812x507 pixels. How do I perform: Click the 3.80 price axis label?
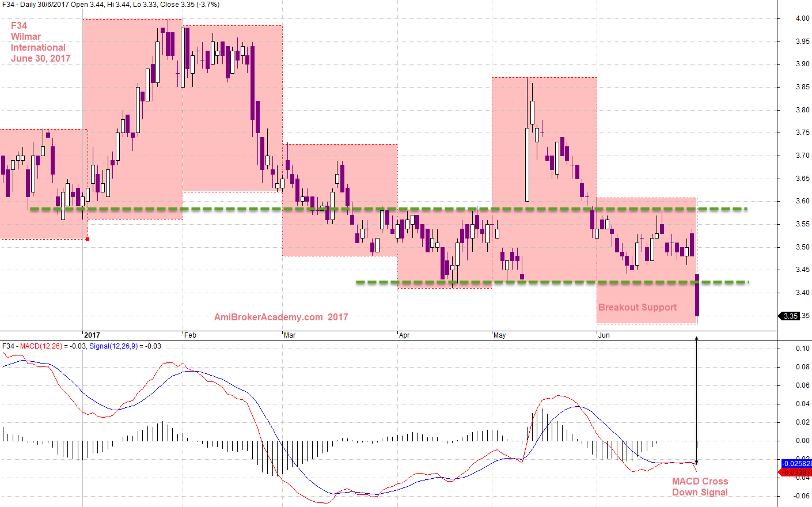803,110
